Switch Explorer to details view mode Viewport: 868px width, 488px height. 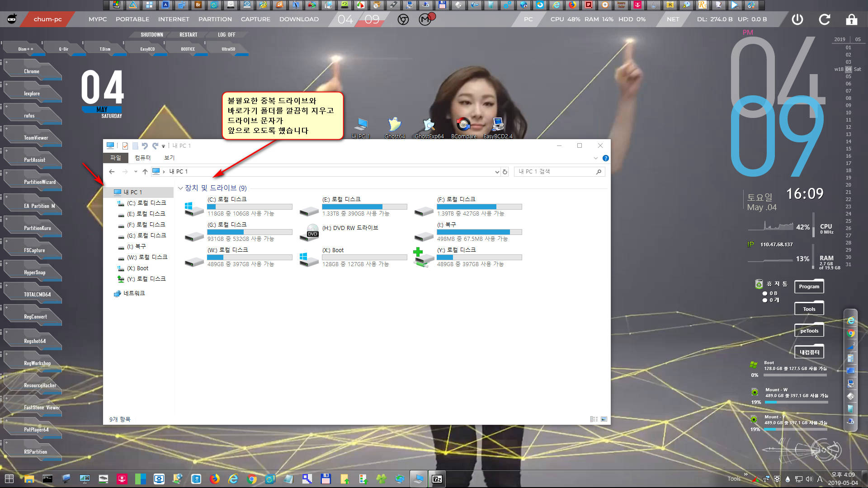pyautogui.click(x=594, y=419)
